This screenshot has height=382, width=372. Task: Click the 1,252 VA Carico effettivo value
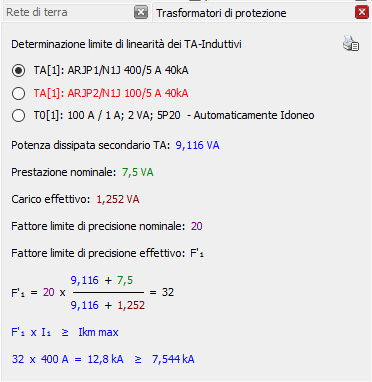point(118,199)
